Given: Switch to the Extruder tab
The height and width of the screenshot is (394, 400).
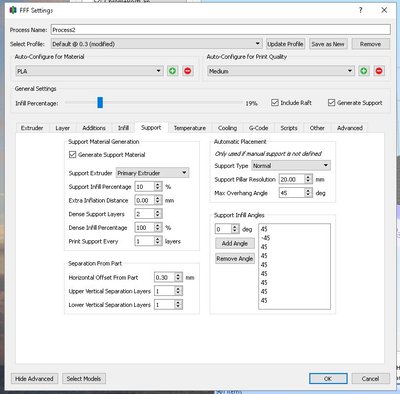Looking at the screenshot, I should [x=32, y=128].
